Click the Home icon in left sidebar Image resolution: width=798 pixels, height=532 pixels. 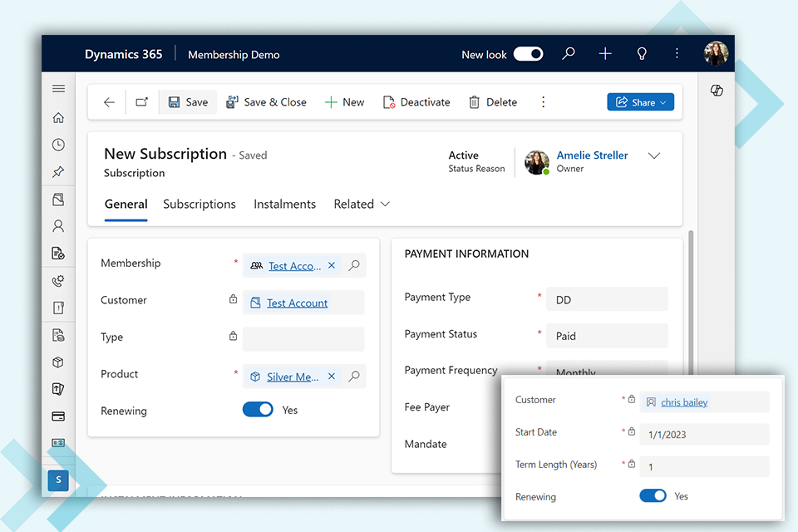click(58, 117)
